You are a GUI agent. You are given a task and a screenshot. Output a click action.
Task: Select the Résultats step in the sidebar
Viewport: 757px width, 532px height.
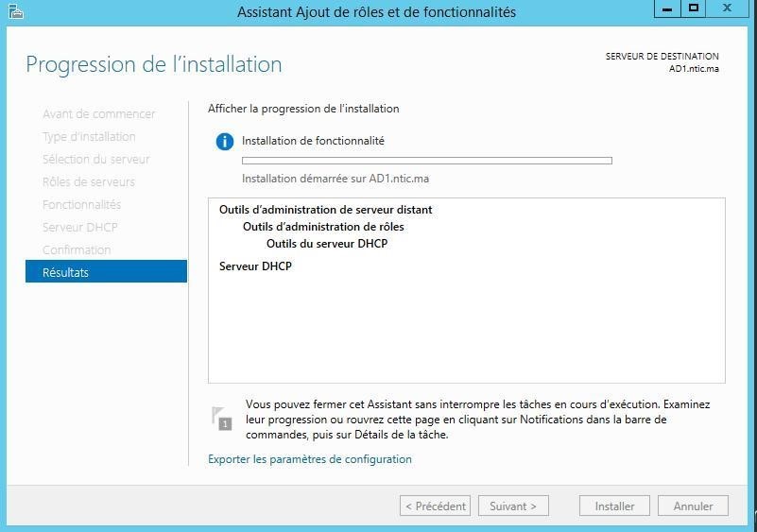106,272
